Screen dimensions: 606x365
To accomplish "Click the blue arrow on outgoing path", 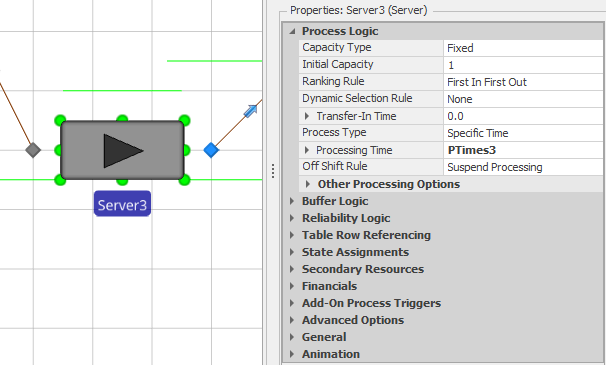I will 250,111.
